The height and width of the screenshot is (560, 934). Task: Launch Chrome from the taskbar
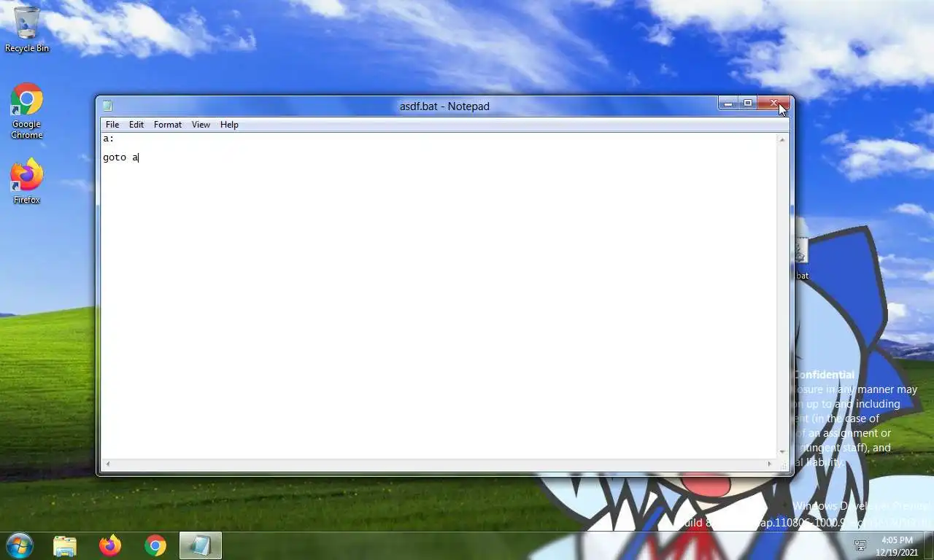coord(155,545)
